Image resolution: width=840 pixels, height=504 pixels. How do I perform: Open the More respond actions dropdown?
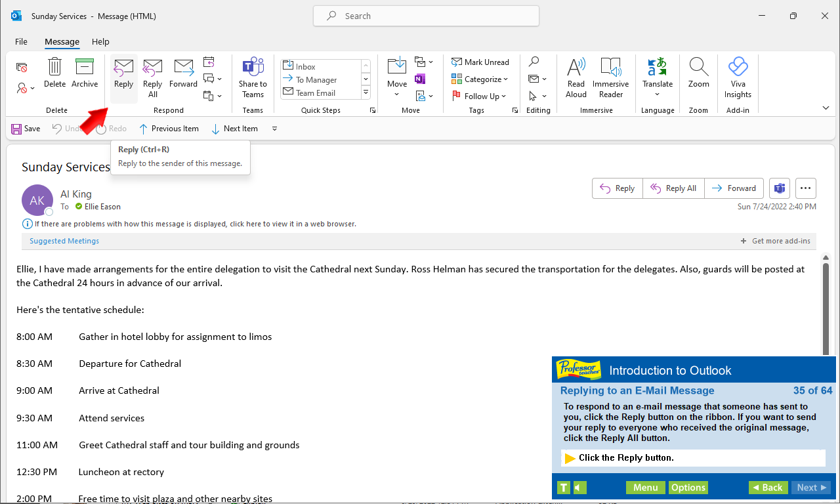pyautogui.click(x=213, y=96)
